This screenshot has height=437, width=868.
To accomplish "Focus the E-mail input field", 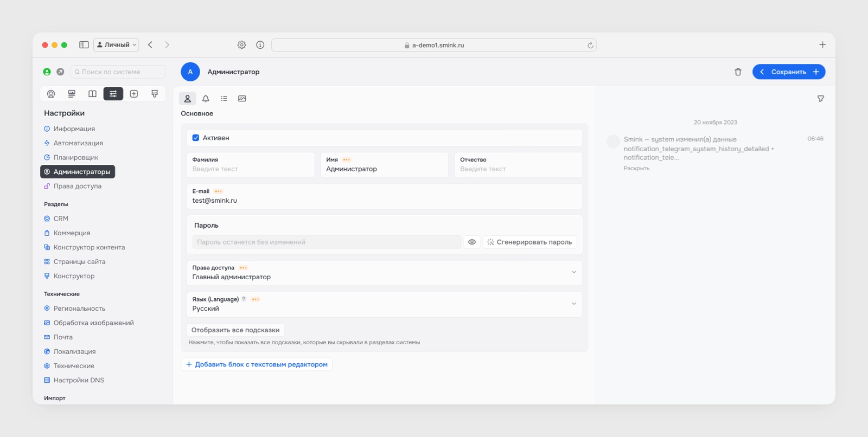I will (x=384, y=196).
